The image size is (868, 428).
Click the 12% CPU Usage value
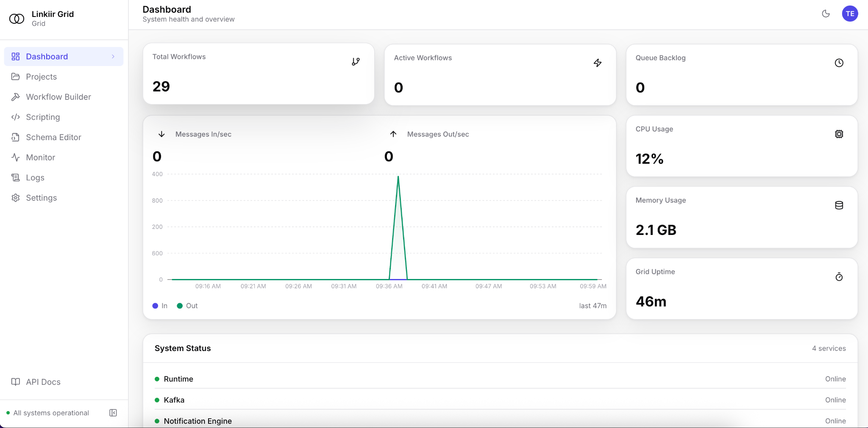649,159
